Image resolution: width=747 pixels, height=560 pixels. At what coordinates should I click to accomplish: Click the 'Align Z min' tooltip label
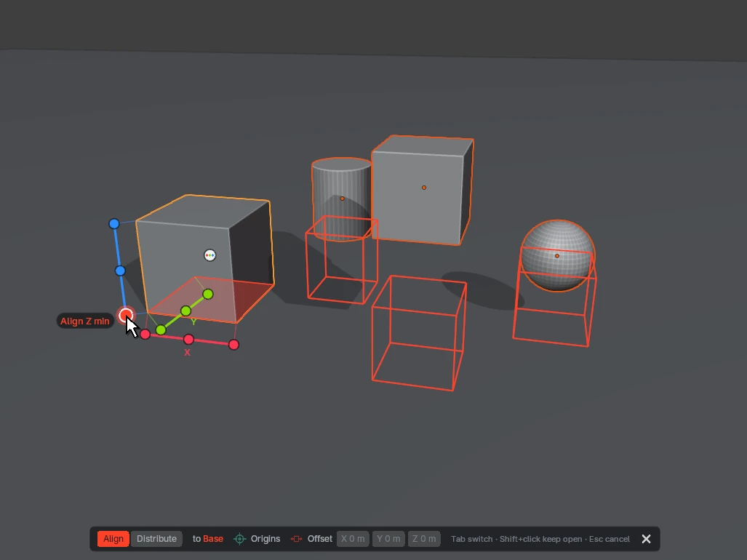(x=85, y=321)
